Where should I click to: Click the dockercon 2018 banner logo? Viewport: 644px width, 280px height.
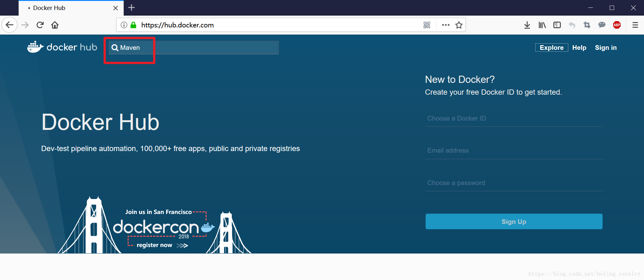pos(164,228)
